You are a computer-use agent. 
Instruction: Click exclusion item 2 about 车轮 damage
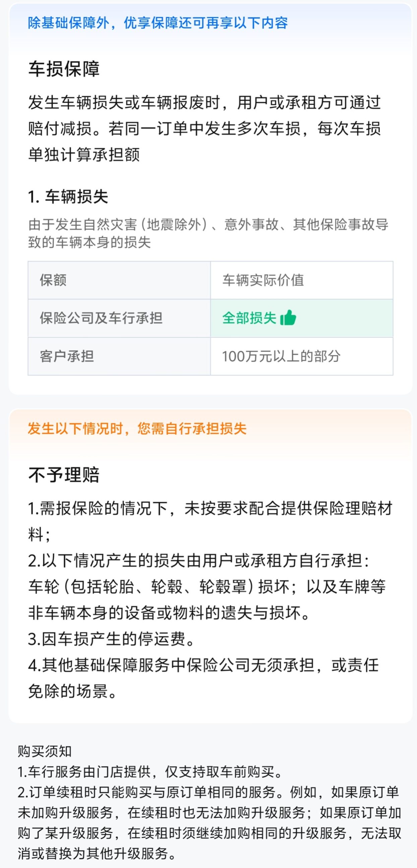tap(206, 587)
